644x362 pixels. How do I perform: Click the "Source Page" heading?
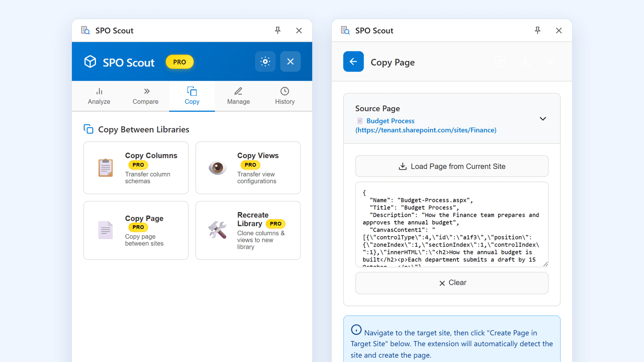pos(377,108)
